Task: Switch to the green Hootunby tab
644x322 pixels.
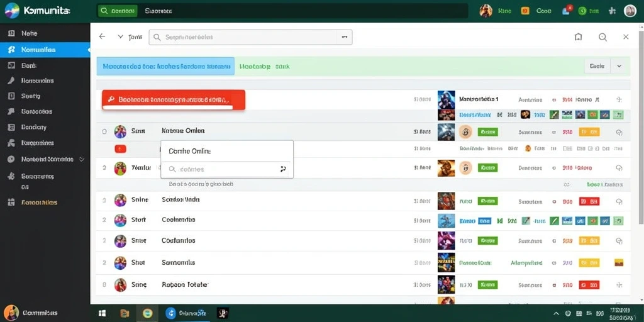Action: (265, 66)
